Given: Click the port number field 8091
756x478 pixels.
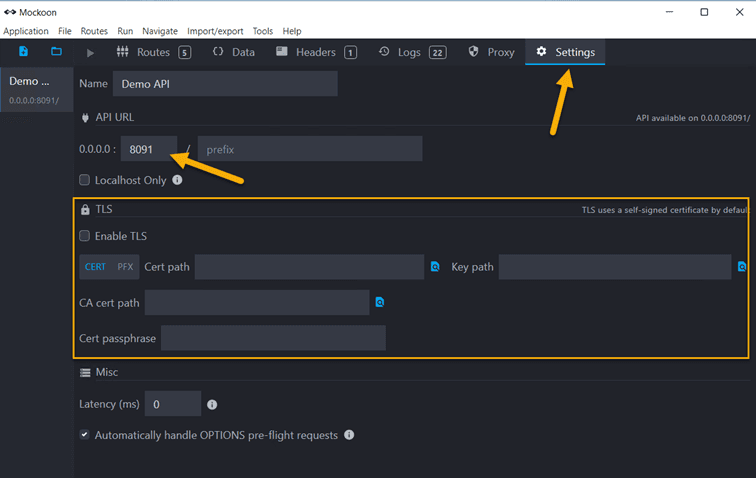Looking at the screenshot, I should pos(148,149).
